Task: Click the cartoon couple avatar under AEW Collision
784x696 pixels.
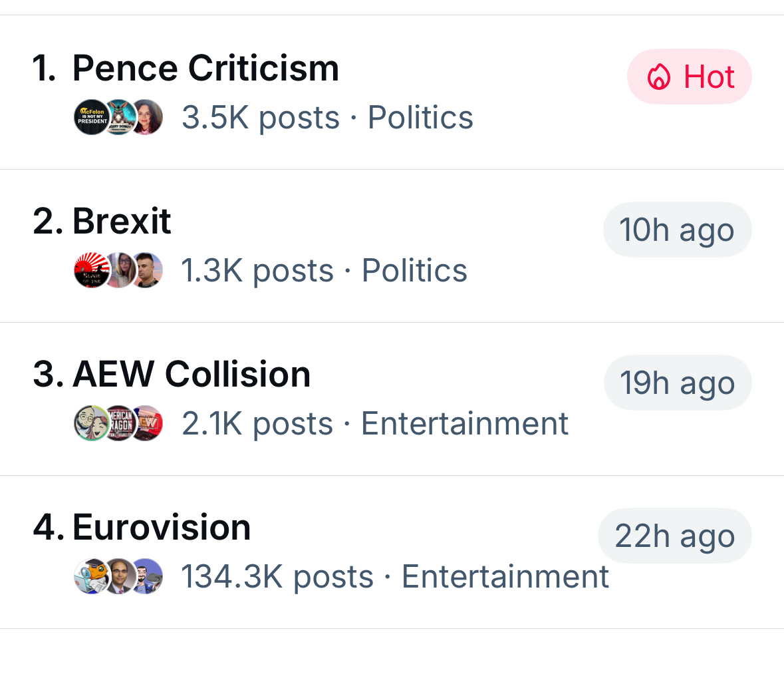Action: [90, 423]
